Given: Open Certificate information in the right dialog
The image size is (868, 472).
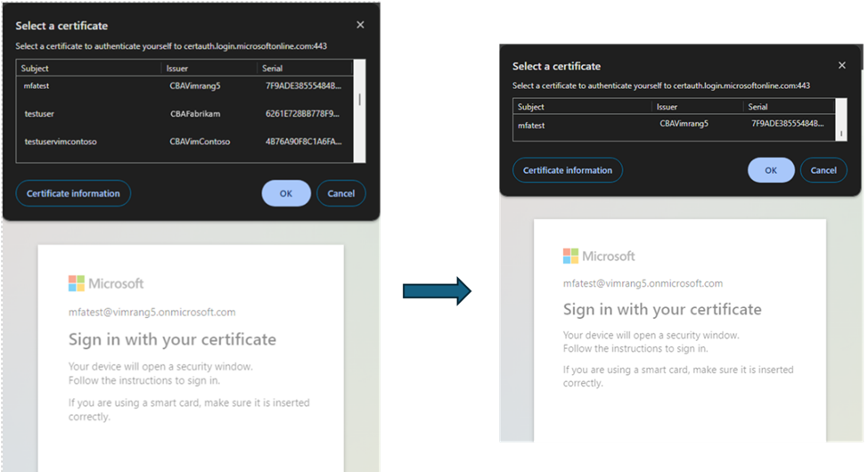Looking at the screenshot, I should pos(568,170).
